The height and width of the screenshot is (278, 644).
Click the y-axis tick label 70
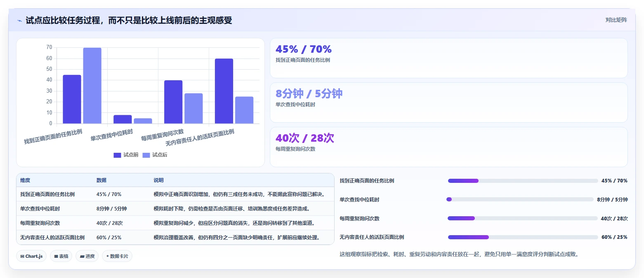(49, 47)
